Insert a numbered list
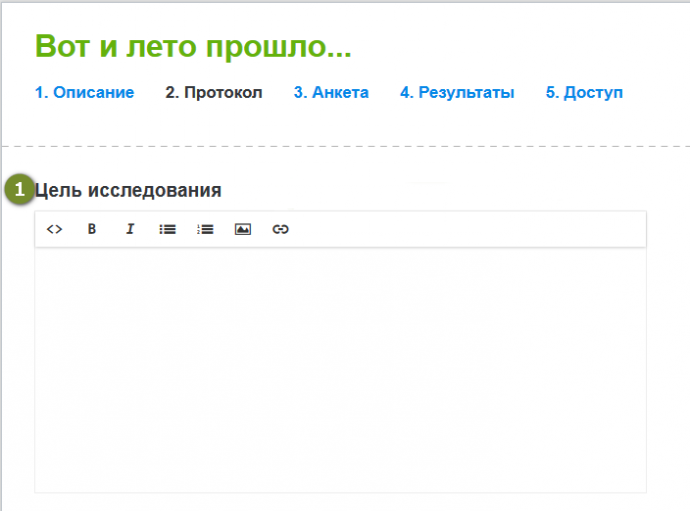Screen dimensions: 690x511 tap(205, 229)
